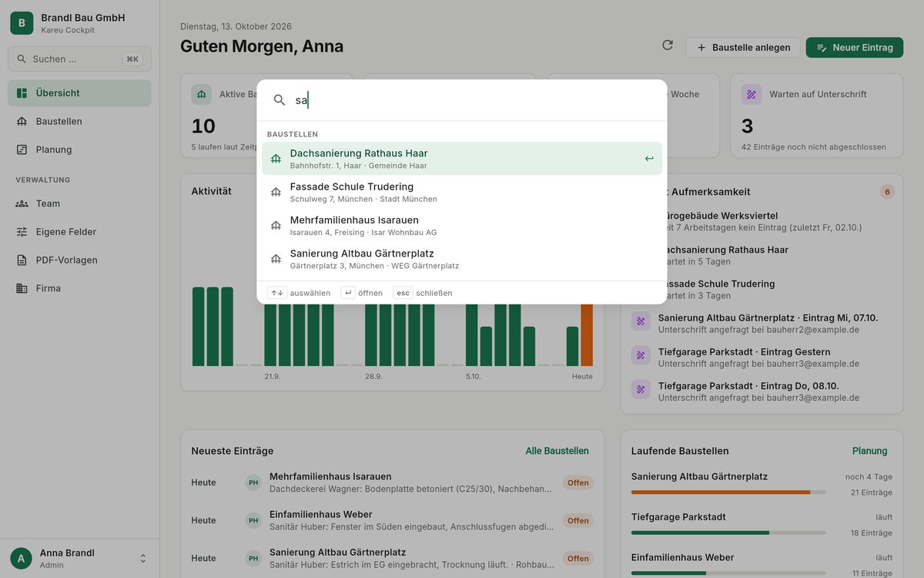Open Sanierung Altbau Gärtnerplatz search result
The height and width of the screenshot is (578, 924).
[462, 259]
